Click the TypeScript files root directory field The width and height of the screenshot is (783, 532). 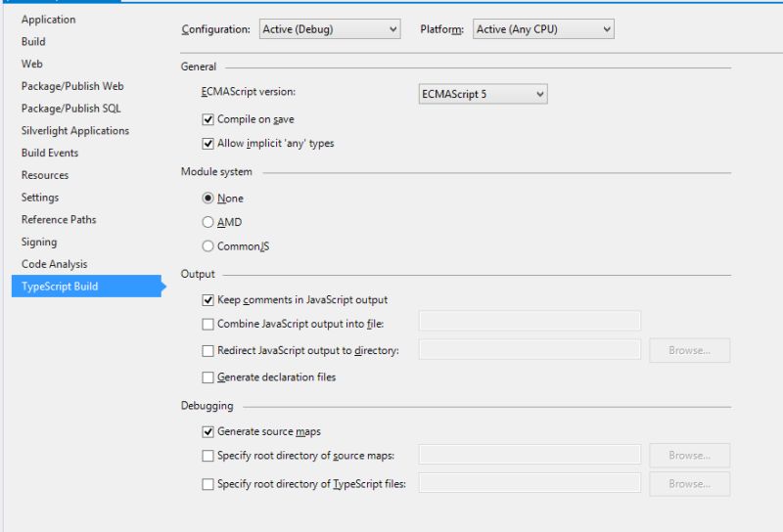(x=530, y=482)
